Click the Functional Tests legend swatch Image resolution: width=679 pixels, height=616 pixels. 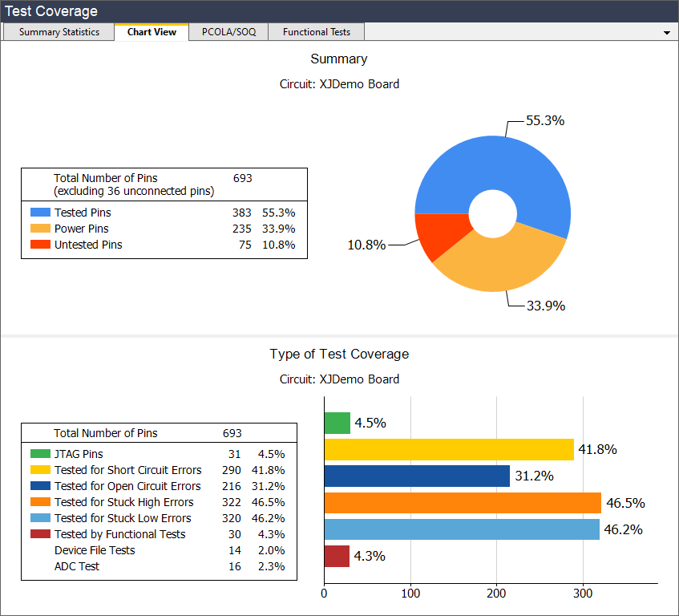[x=40, y=535]
